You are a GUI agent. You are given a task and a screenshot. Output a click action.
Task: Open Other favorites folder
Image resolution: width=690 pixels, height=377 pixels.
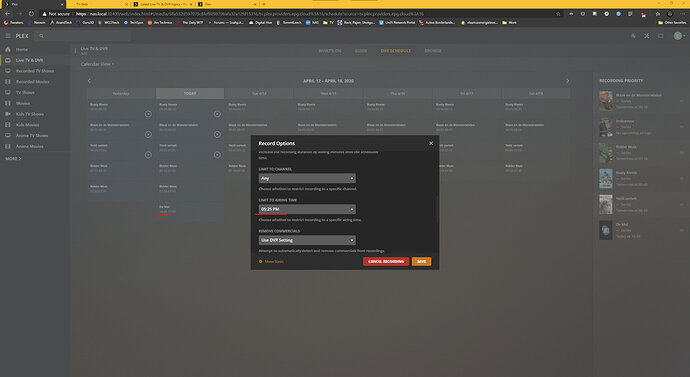click(672, 22)
